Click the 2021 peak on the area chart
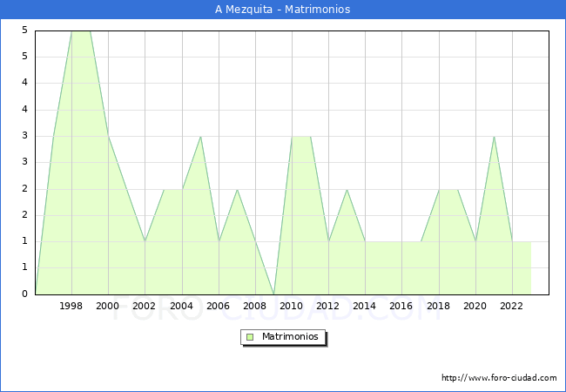Viewport: 566px width, 392px height. coord(494,137)
